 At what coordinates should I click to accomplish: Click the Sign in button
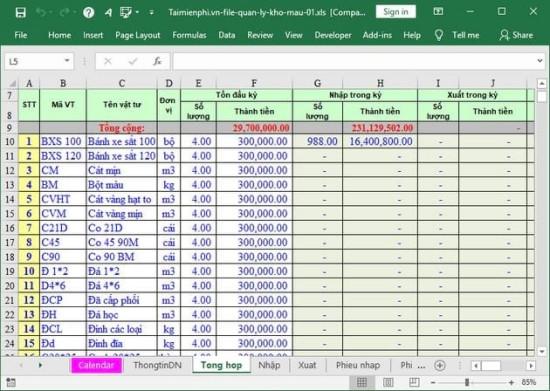(x=396, y=12)
